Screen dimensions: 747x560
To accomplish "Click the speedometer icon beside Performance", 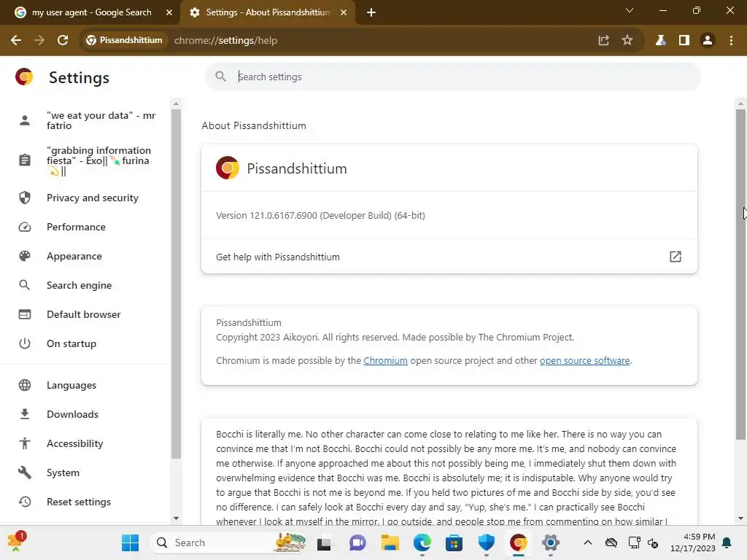I will pyautogui.click(x=25, y=227).
